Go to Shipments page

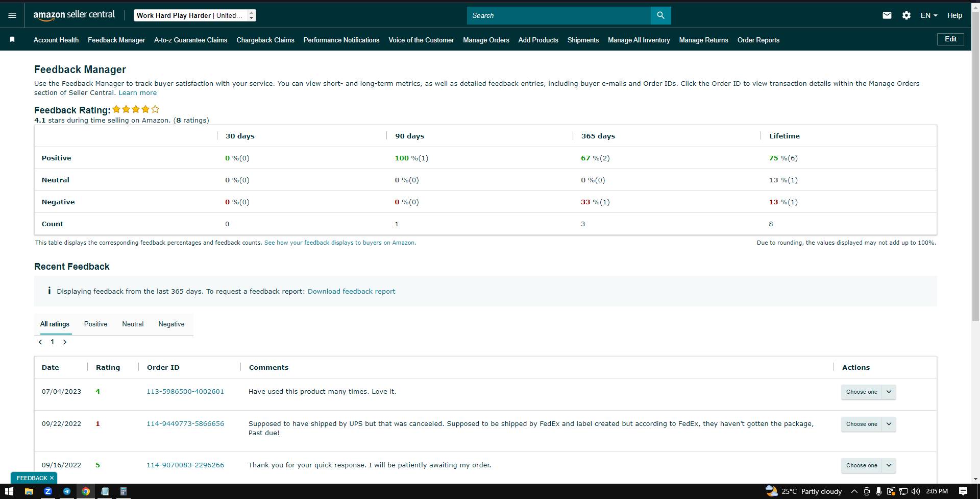(x=583, y=40)
